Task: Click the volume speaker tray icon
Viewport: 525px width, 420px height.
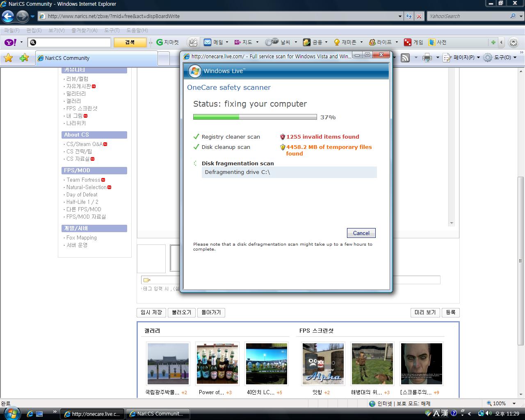Action: 488,413
